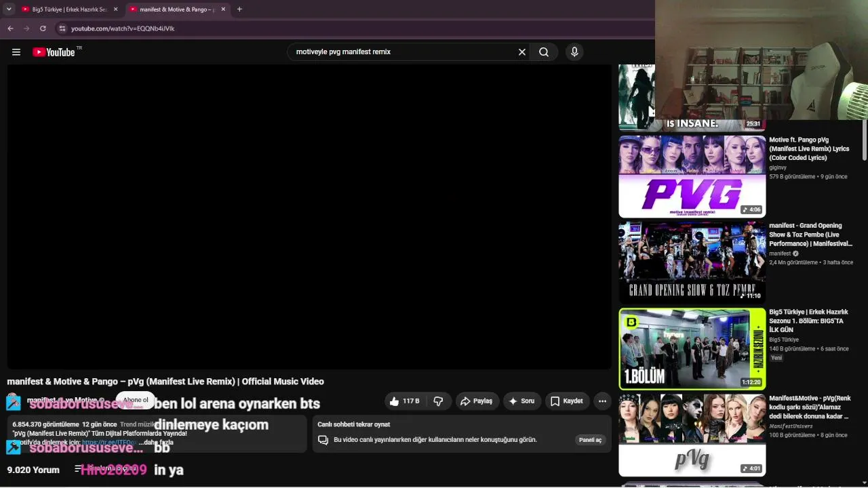Go back to the previous page
Image resolution: width=868 pixels, height=488 pixels.
click(x=10, y=28)
